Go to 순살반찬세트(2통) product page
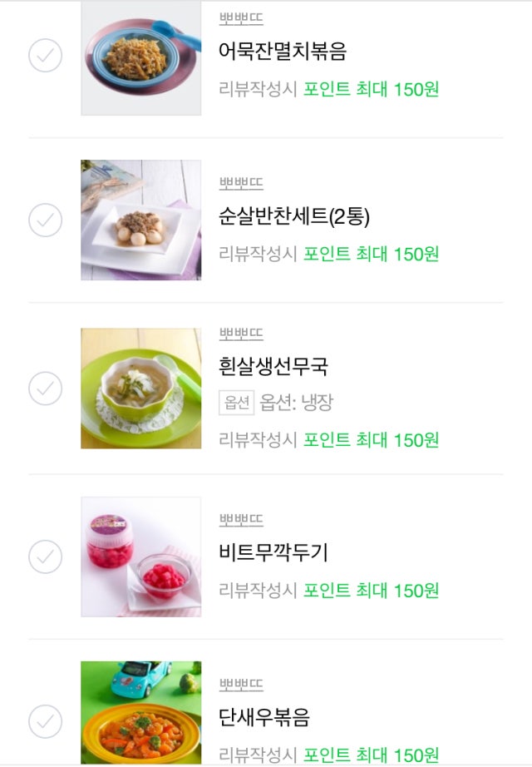This screenshot has height=767, width=532. [x=294, y=217]
